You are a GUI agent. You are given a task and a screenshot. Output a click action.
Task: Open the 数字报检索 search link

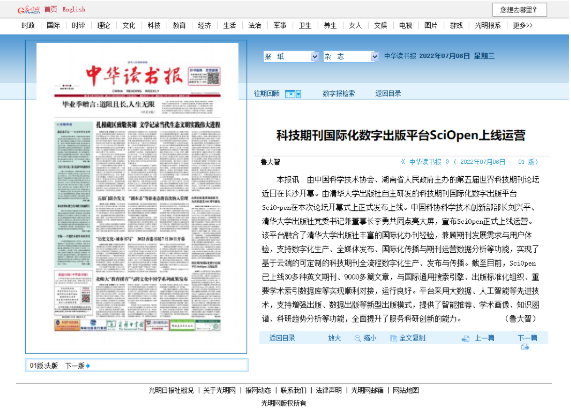coord(339,94)
